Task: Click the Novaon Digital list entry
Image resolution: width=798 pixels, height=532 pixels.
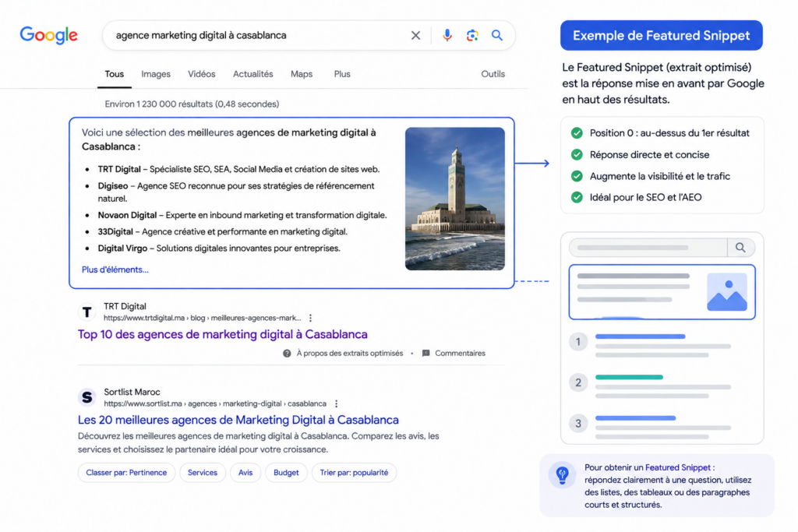Action: pos(242,215)
